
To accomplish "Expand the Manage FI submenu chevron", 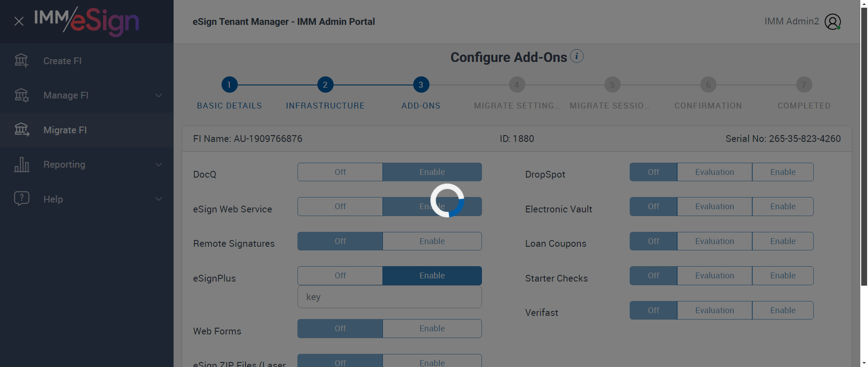I will pos(159,95).
